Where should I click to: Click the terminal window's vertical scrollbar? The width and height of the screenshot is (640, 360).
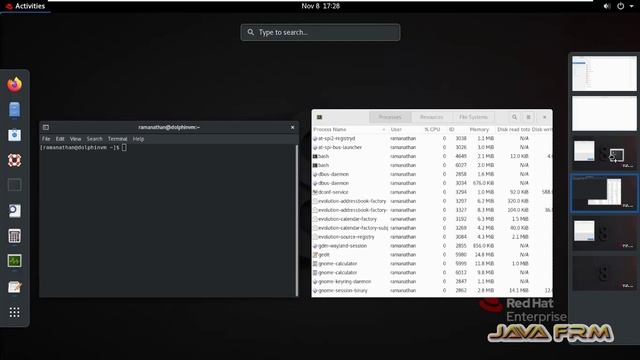click(297, 220)
